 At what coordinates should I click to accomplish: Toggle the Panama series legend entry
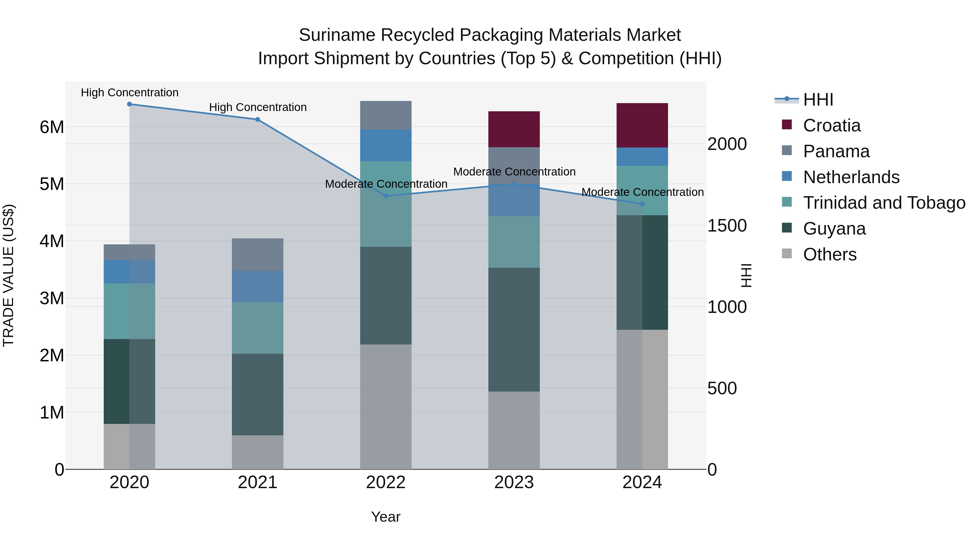pyautogui.click(x=826, y=151)
